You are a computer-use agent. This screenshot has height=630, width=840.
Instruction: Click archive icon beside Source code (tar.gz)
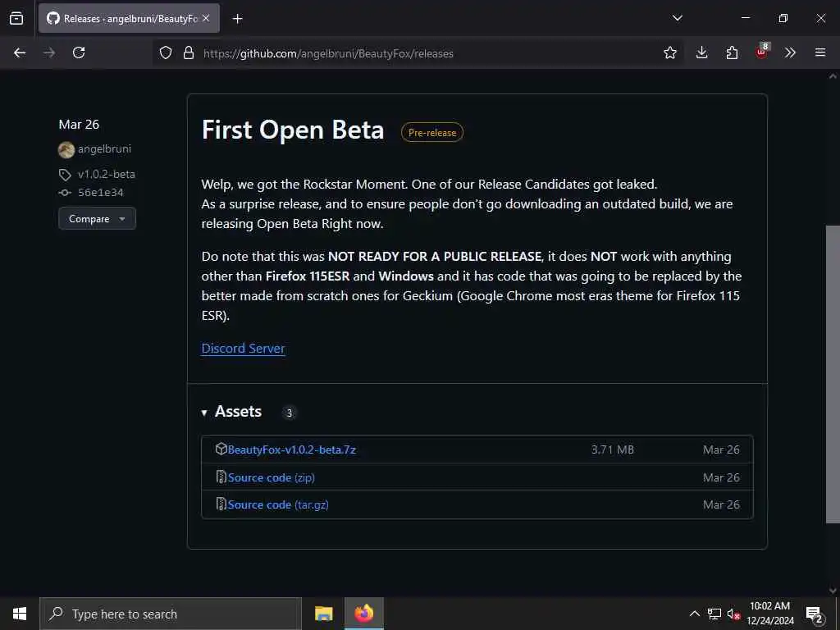click(221, 504)
